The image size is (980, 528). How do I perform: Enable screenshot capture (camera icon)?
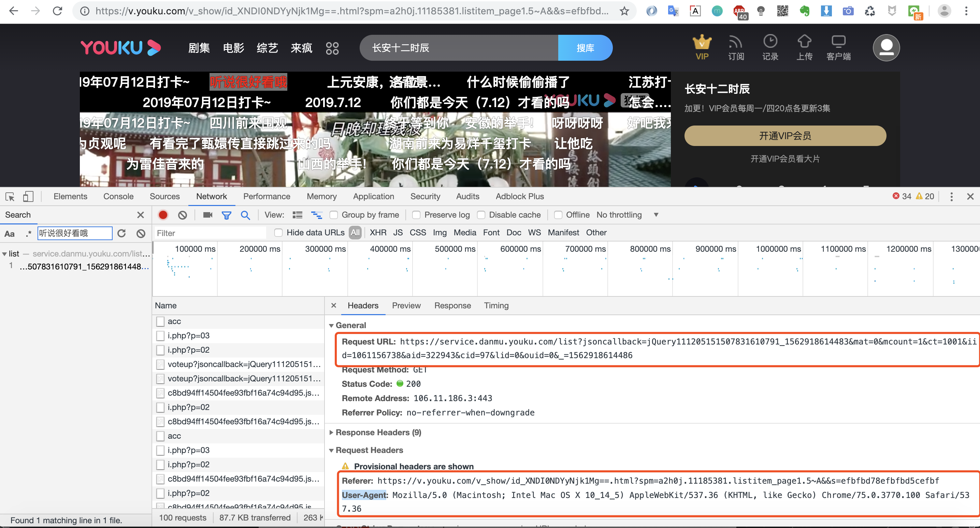[207, 215]
